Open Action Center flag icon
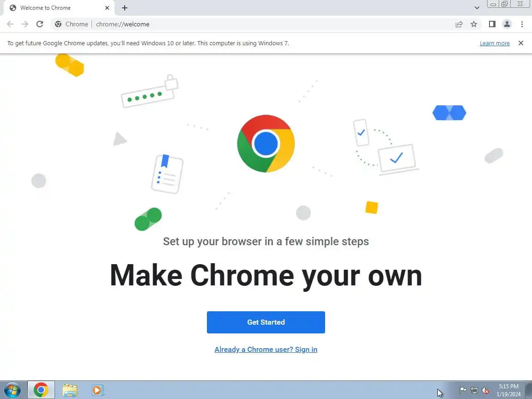Viewport: 532px width, 399px height. click(x=463, y=391)
